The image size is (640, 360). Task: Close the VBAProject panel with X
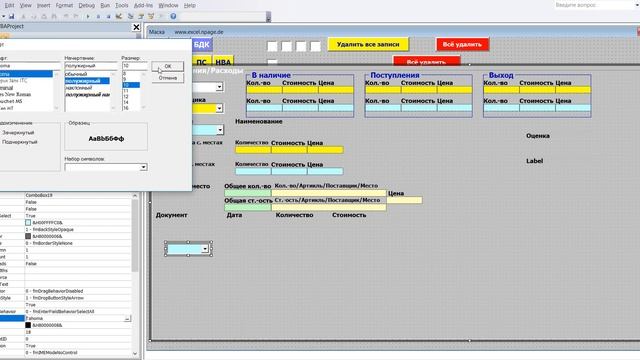[x=136, y=27]
